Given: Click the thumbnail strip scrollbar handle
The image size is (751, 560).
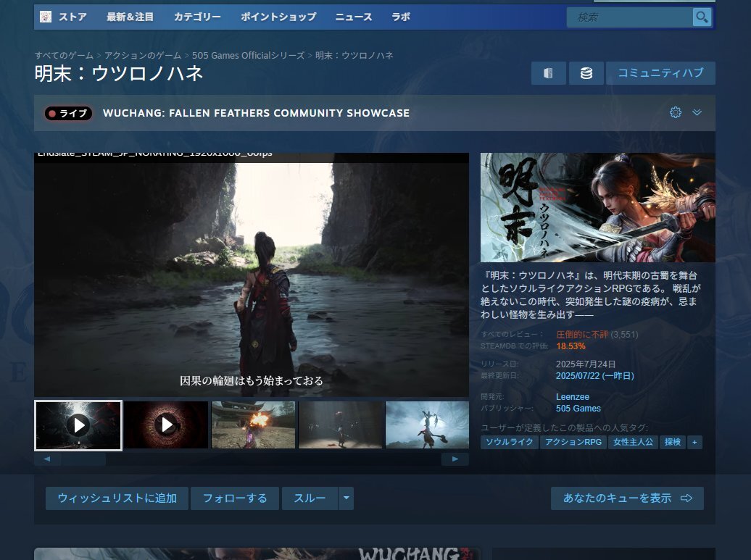Looking at the screenshot, I should point(83,459).
